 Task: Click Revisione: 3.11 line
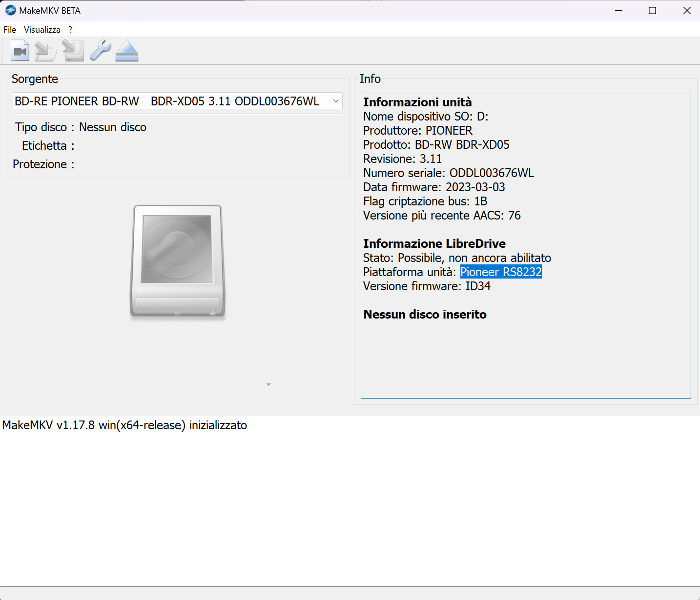point(402,159)
